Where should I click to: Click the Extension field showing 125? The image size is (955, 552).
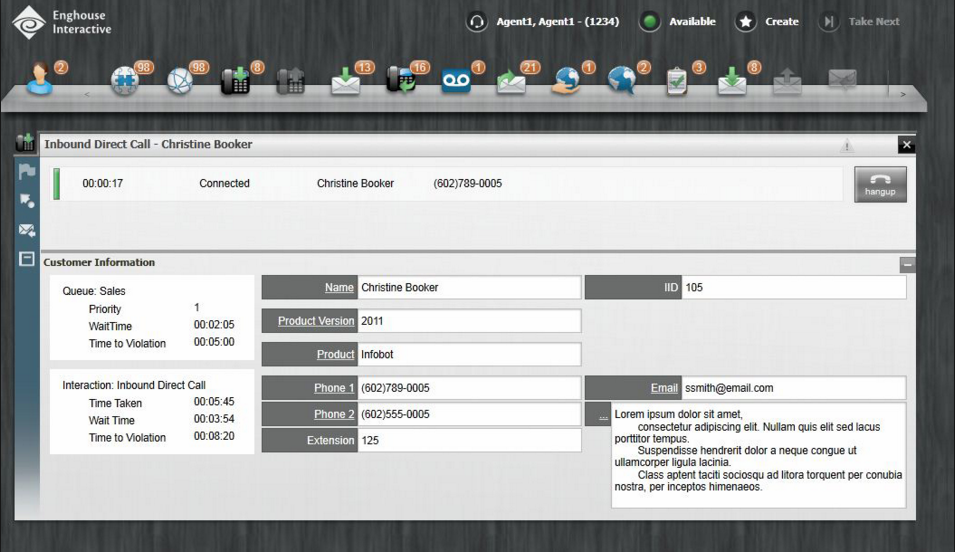pyautogui.click(x=469, y=441)
